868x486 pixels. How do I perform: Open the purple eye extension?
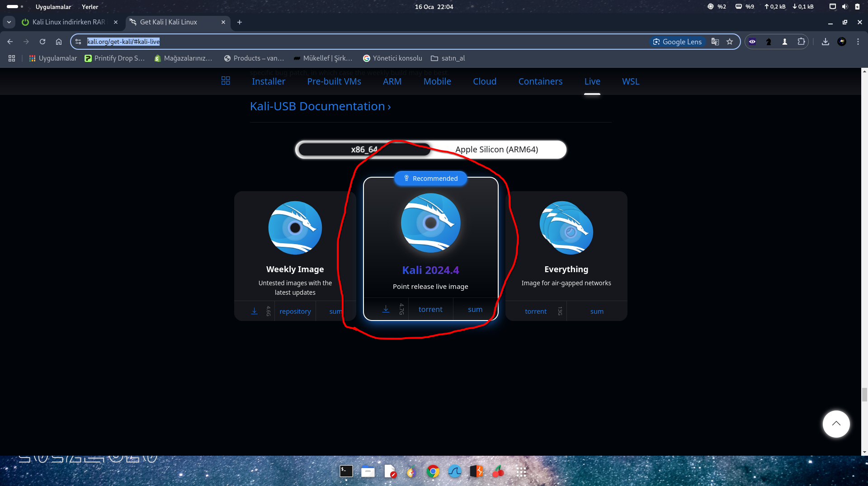(x=752, y=42)
